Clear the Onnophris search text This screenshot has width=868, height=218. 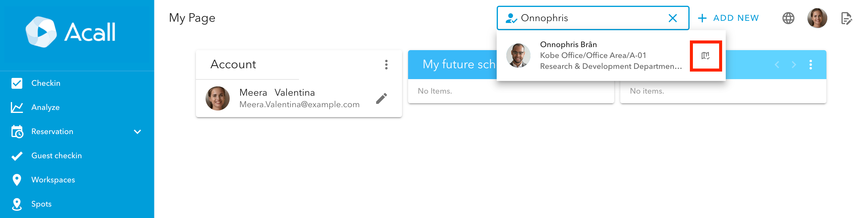point(672,18)
